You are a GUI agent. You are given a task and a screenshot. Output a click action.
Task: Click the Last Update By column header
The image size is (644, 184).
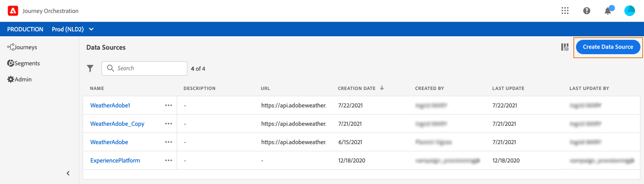point(589,89)
